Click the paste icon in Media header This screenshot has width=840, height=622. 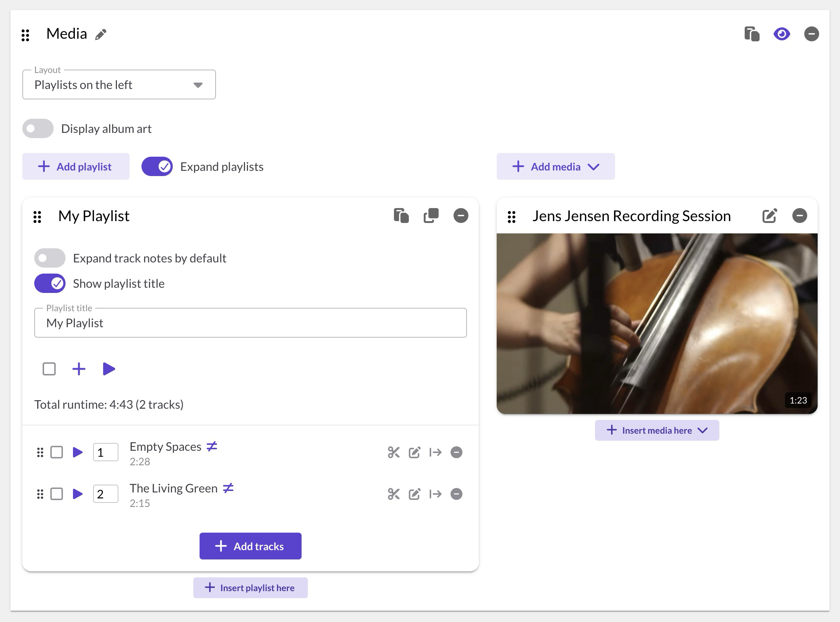coord(751,34)
